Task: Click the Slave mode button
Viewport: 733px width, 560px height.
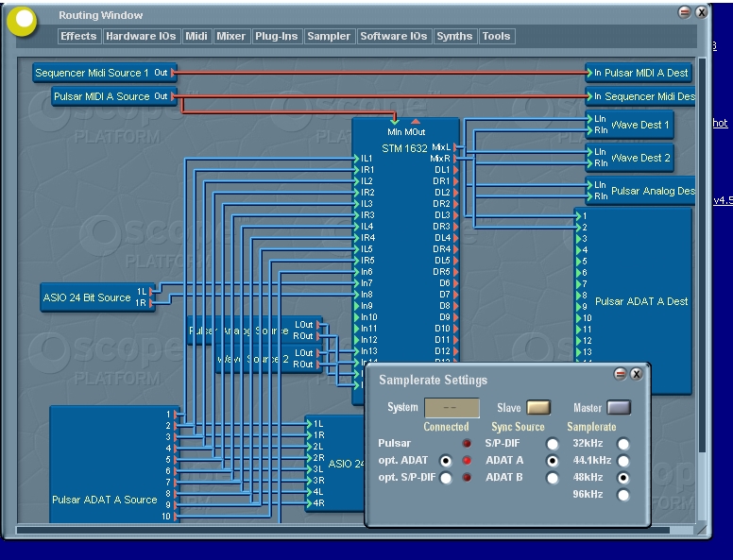Action: [538, 408]
